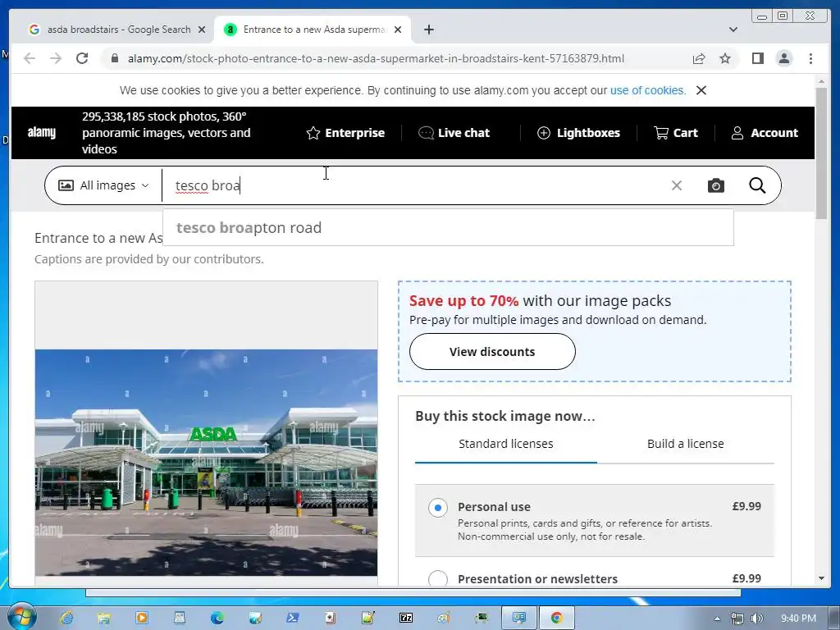Open the network icon in the system tray
The width and height of the screenshot is (840, 630).
point(737,619)
